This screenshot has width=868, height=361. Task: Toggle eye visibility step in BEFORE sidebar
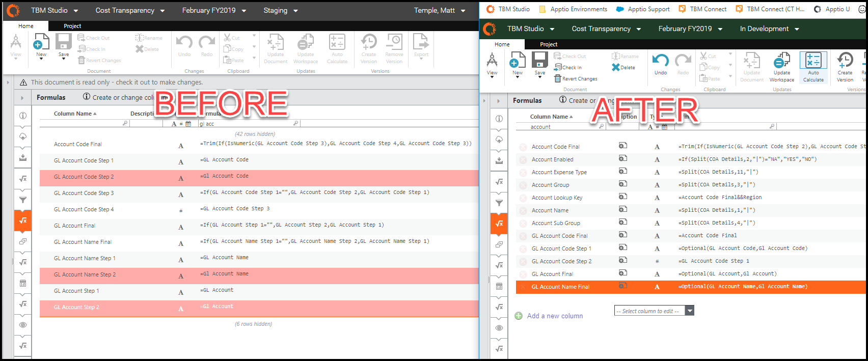pos(23,325)
